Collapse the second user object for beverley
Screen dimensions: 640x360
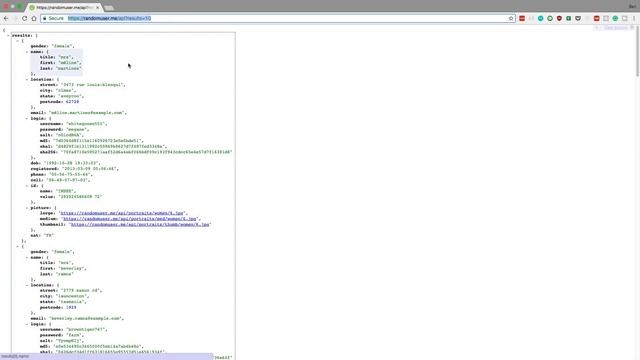coord(18,247)
